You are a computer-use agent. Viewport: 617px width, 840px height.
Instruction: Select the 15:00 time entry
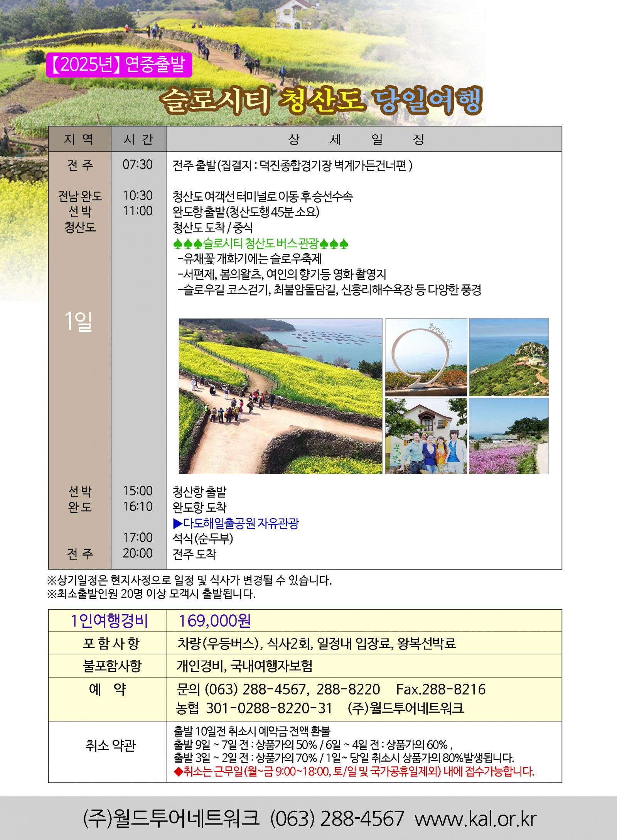pyautogui.click(x=138, y=491)
